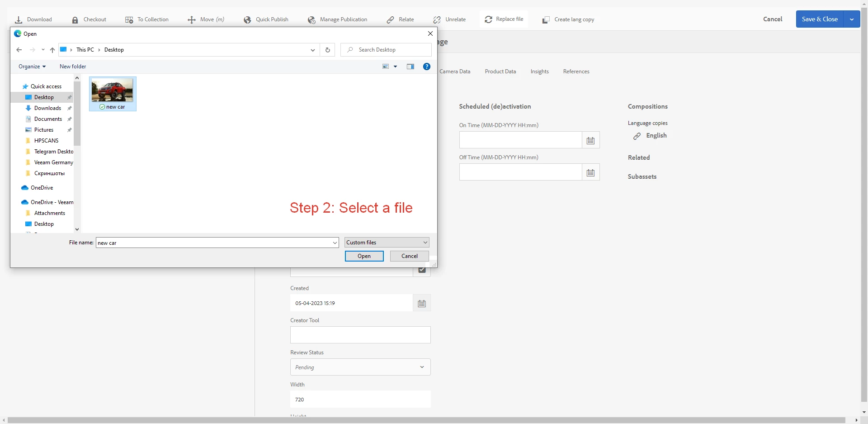This screenshot has width=868, height=424.
Task: Open the Organize menu
Action: coord(32,67)
